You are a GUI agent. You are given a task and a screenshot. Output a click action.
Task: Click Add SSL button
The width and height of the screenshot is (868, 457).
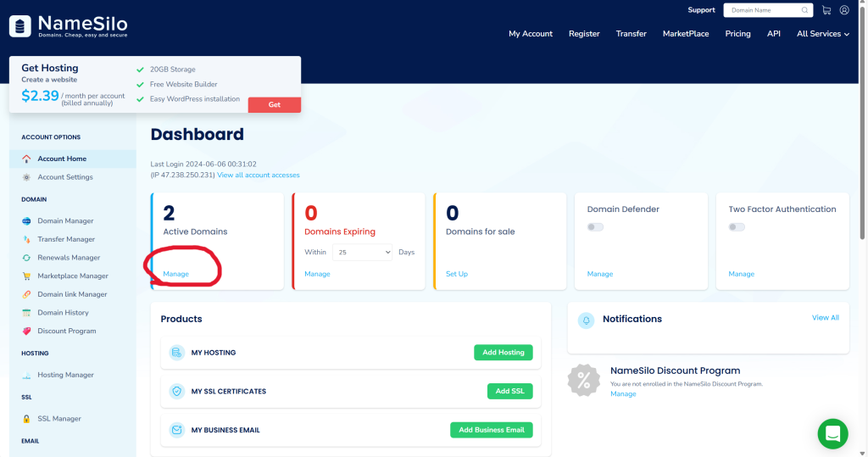[x=509, y=391]
